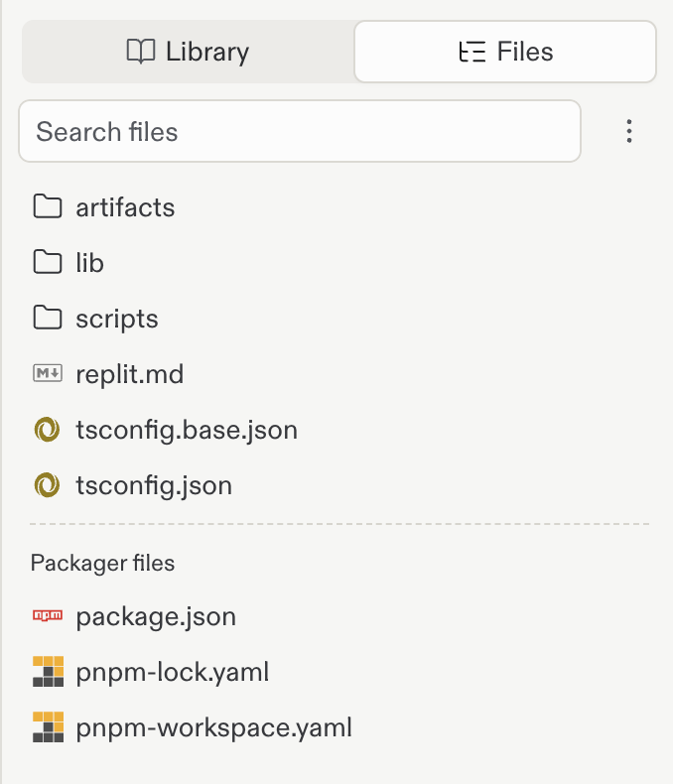Switch to the Library tab
The width and height of the screenshot is (673, 784).
click(x=188, y=52)
